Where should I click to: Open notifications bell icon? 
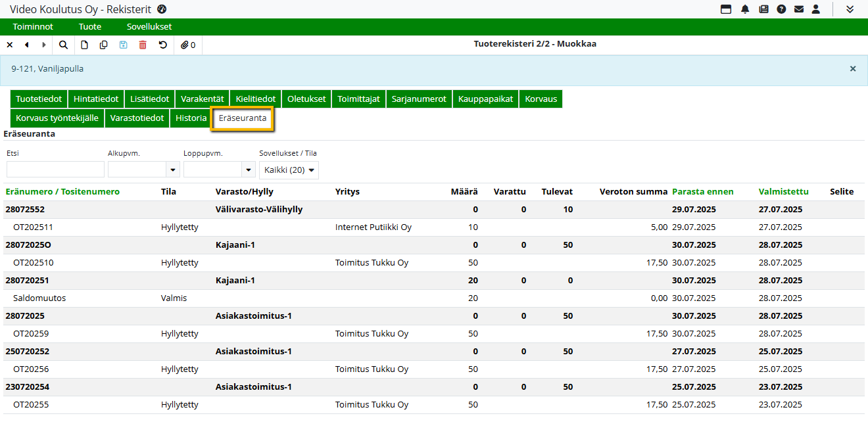(x=745, y=9)
